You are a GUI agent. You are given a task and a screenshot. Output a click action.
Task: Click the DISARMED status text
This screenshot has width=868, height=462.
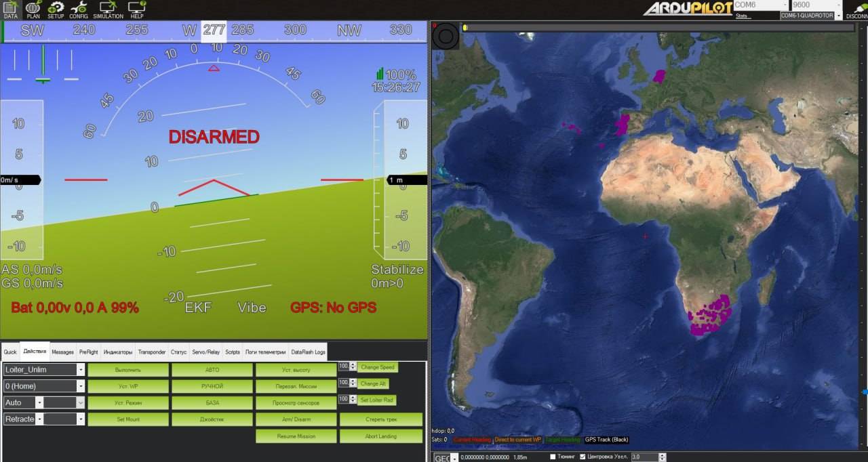coord(214,137)
